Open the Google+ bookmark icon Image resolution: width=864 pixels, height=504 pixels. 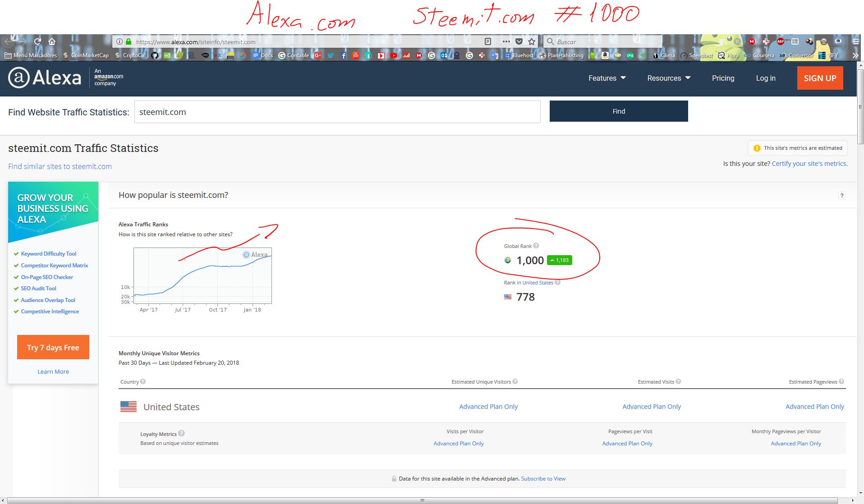pos(318,55)
